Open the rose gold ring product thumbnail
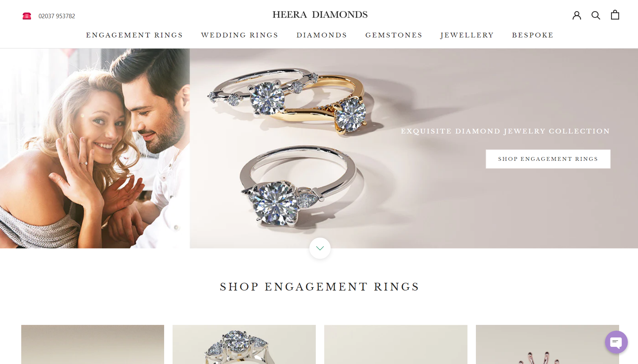This screenshot has width=638, height=364. (547, 344)
